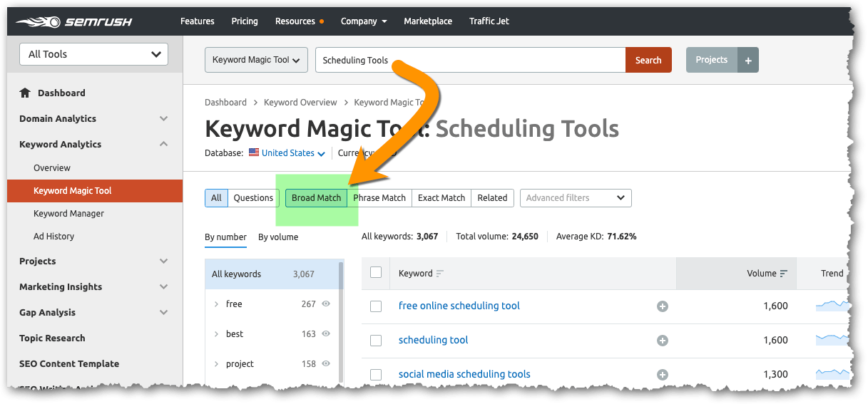Check the 'social media scheduling tools' row checkbox
The height and width of the screenshot is (404, 868).
pos(376,375)
